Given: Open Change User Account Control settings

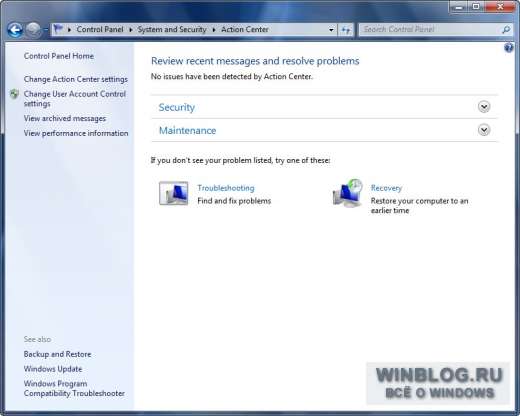Looking at the screenshot, I should point(75,99).
